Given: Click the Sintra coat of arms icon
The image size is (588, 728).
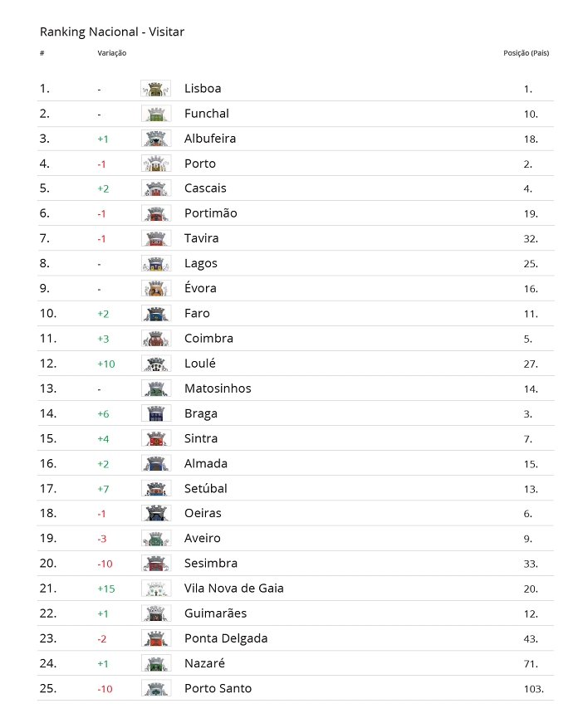Looking at the screenshot, I should [x=155, y=438].
